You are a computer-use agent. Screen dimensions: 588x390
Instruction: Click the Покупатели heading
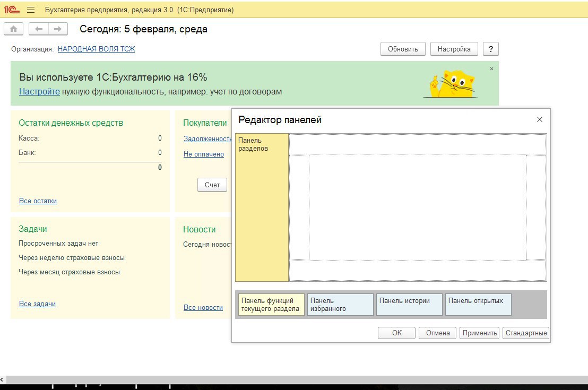(x=205, y=123)
